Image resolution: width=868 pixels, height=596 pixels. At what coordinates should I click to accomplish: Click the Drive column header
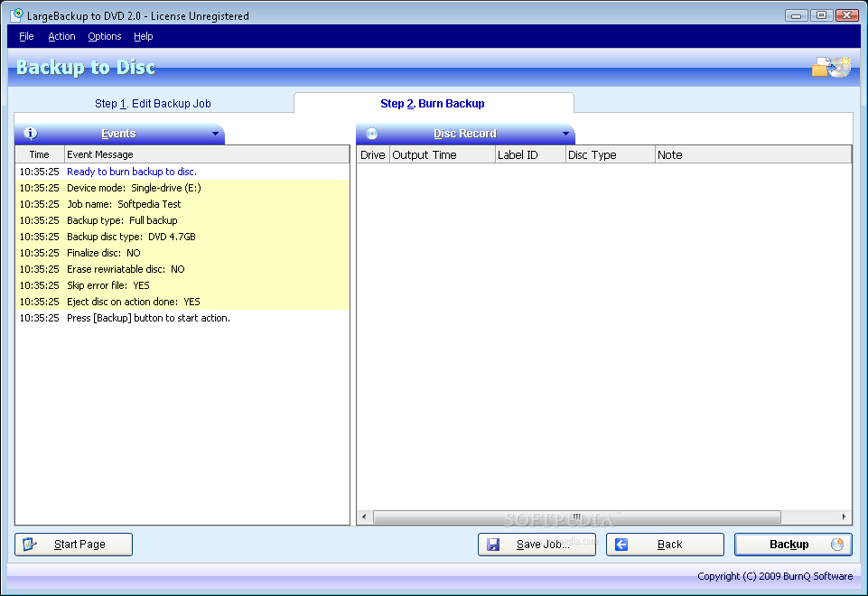(373, 155)
